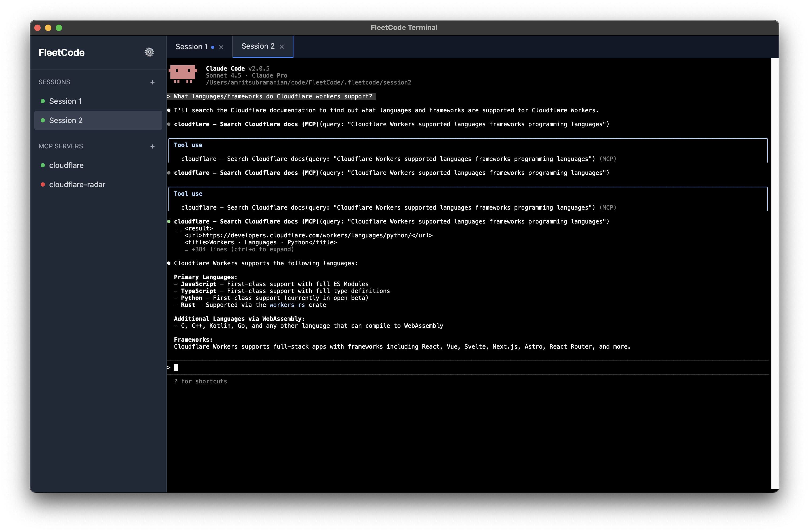The image size is (809, 532).
Task: Open the cloudflare MCP server entry
Action: coord(66,165)
